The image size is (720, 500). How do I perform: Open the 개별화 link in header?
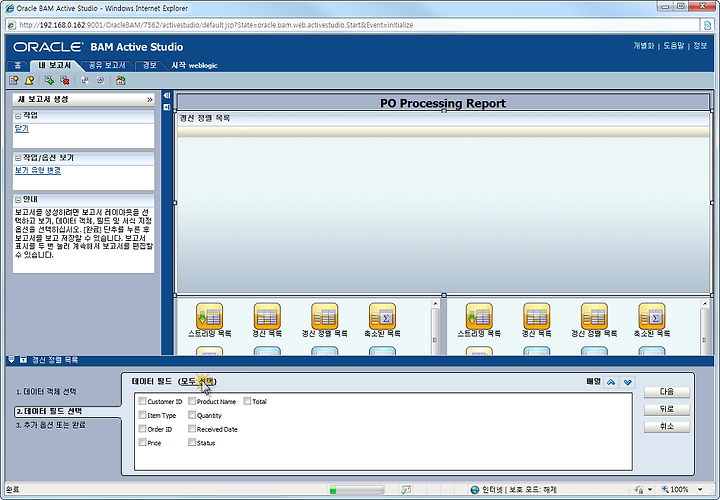pyautogui.click(x=644, y=46)
